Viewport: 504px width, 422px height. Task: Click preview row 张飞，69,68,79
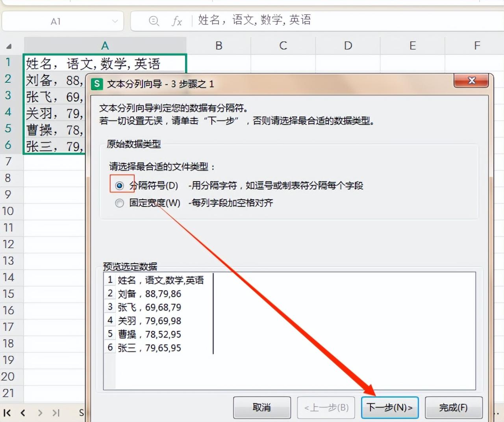tap(149, 307)
